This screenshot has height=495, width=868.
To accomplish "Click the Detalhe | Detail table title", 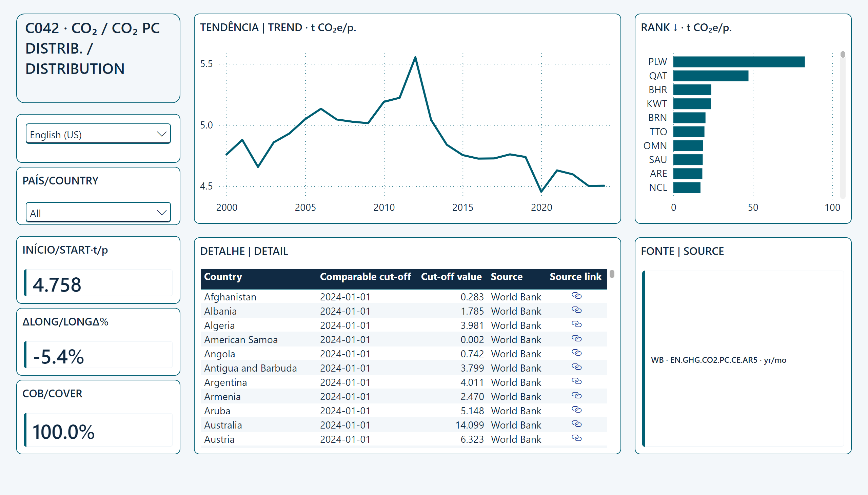I will (x=244, y=251).
